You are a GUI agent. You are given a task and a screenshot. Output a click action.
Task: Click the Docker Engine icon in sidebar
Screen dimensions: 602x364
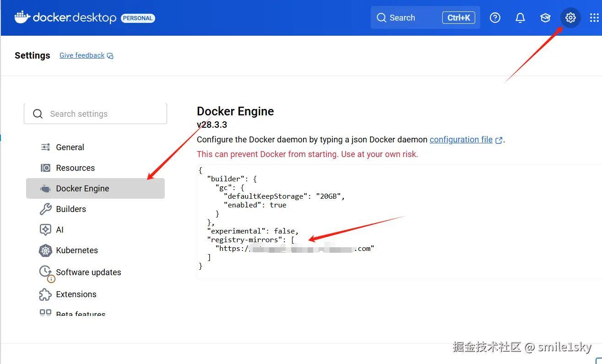(45, 189)
